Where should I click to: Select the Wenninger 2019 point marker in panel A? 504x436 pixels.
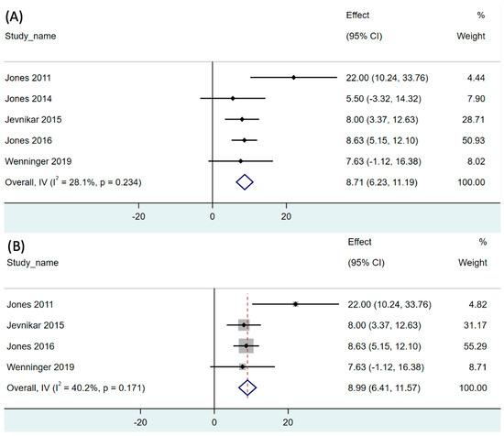tap(240, 161)
